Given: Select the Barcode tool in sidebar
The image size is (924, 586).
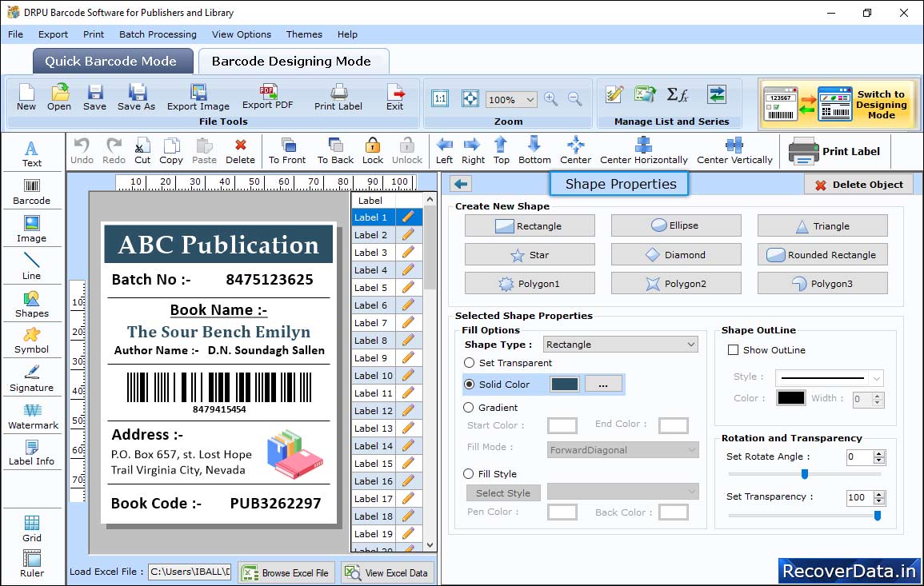Looking at the screenshot, I should (32, 192).
